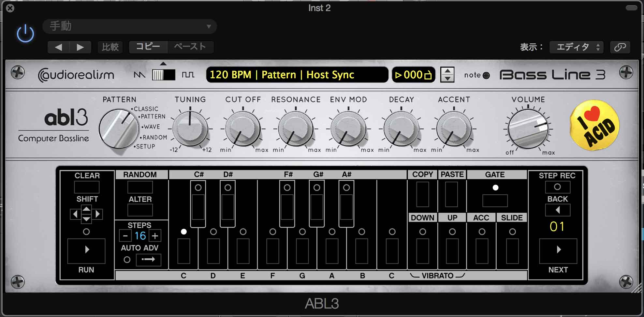Click the F# black key
This screenshot has width=644, height=317.
coord(287,207)
